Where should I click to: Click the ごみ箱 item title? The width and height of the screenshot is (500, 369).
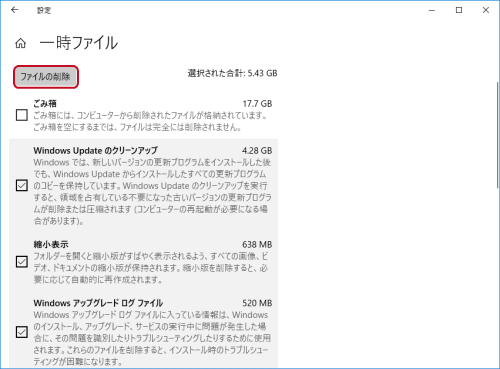[x=45, y=104]
